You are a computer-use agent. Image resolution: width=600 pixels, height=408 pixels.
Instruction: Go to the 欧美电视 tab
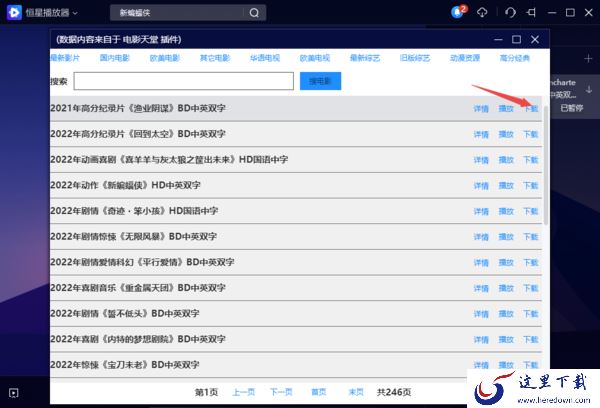(315, 58)
